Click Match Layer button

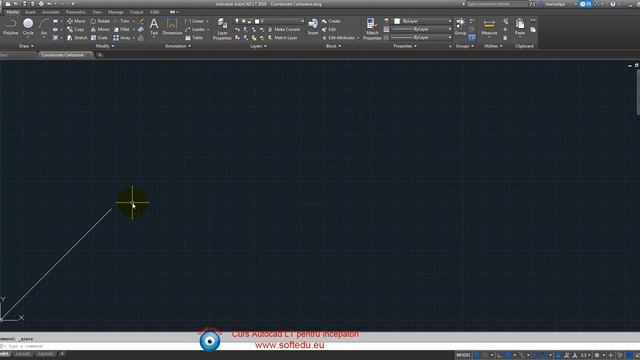click(x=282, y=38)
